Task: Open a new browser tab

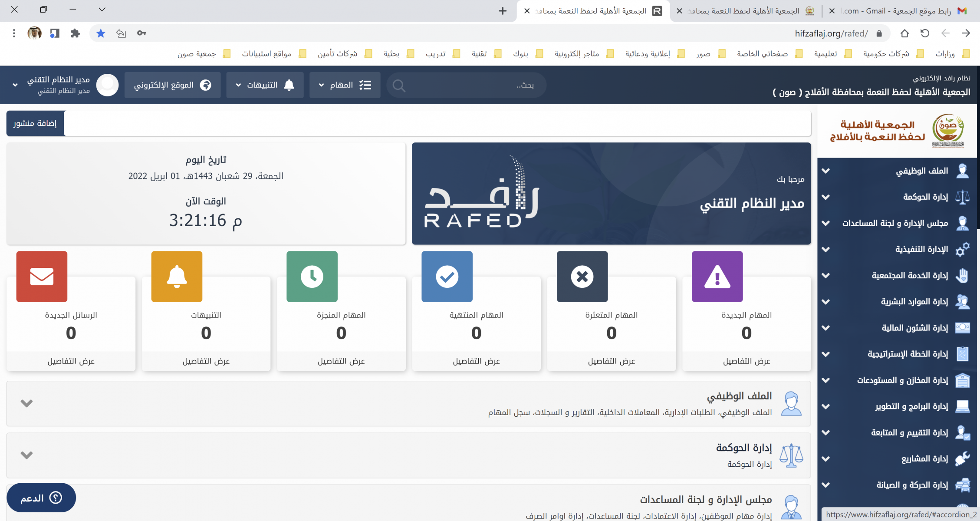Action: pyautogui.click(x=503, y=11)
